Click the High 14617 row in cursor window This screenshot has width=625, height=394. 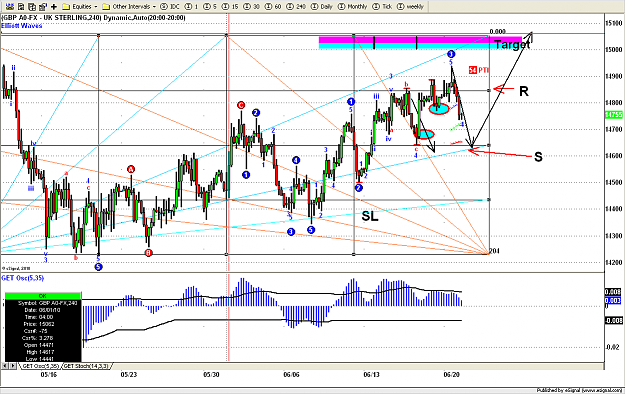click(x=43, y=352)
